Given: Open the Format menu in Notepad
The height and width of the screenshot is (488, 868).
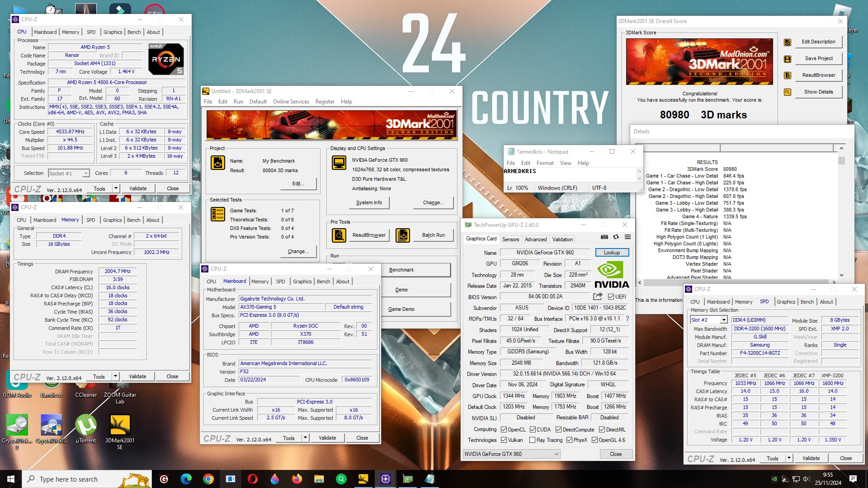Looking at the screenshot, I should pyautogui.click(x=545, y=163).
